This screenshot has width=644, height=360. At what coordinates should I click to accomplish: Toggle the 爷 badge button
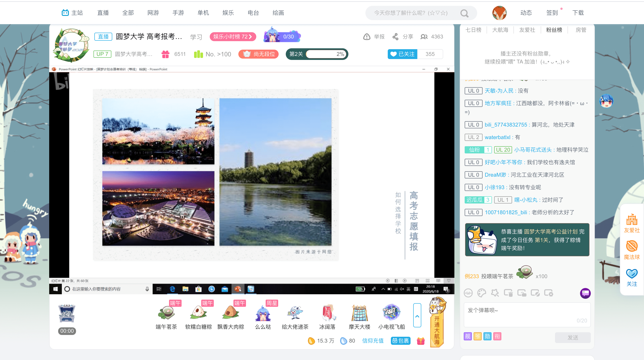(x=477, y=336)
